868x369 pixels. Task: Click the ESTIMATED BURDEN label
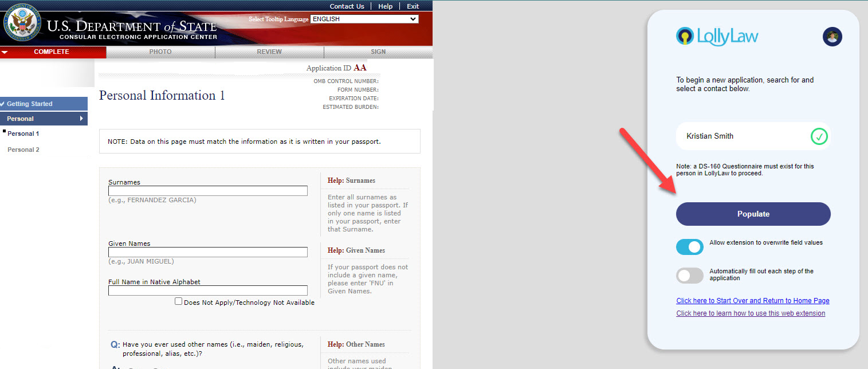click(x=351, y=107)
